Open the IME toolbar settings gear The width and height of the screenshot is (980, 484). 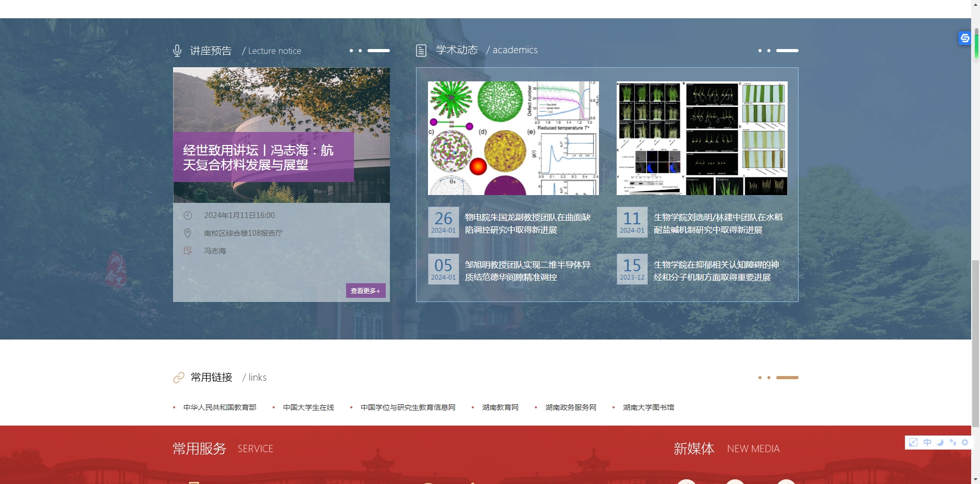[965, 442]
